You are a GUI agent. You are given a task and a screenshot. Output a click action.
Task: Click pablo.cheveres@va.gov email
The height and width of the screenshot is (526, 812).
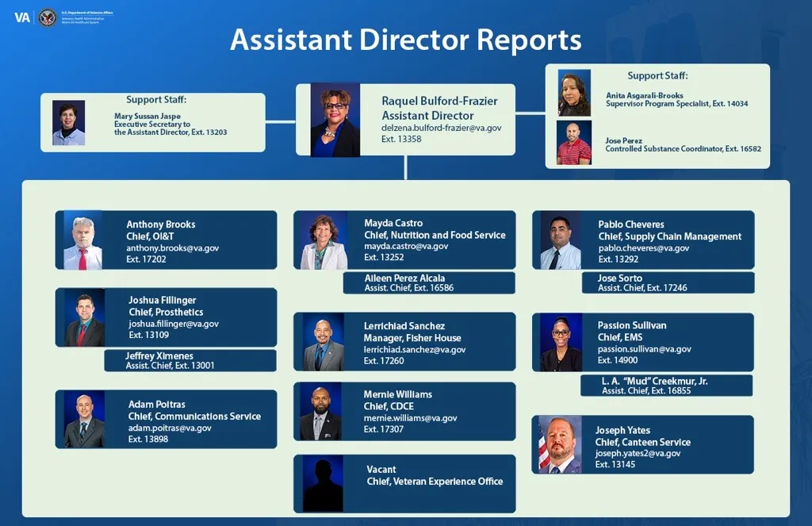click(644, 248)
